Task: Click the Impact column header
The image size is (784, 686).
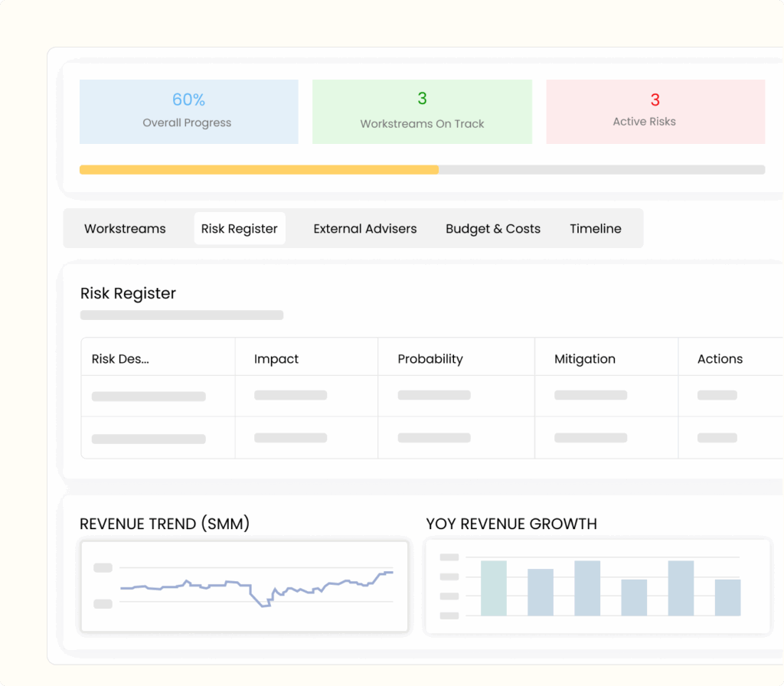Action: (x=276, y=359)
